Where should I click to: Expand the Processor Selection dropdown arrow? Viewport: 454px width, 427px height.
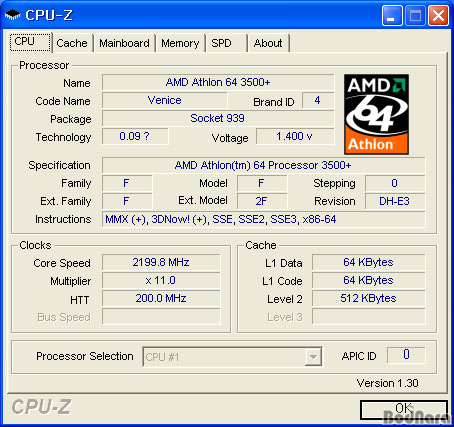(x=313, y=357)
